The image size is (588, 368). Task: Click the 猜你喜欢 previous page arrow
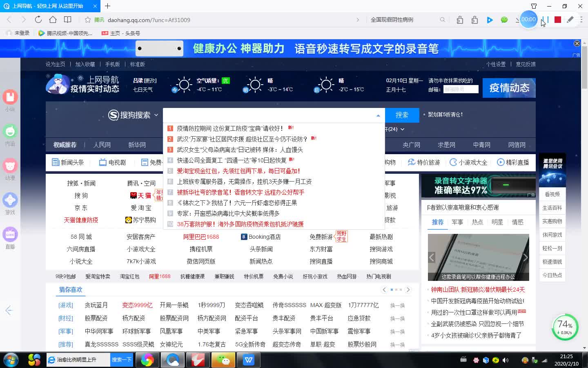coord(384,289)
